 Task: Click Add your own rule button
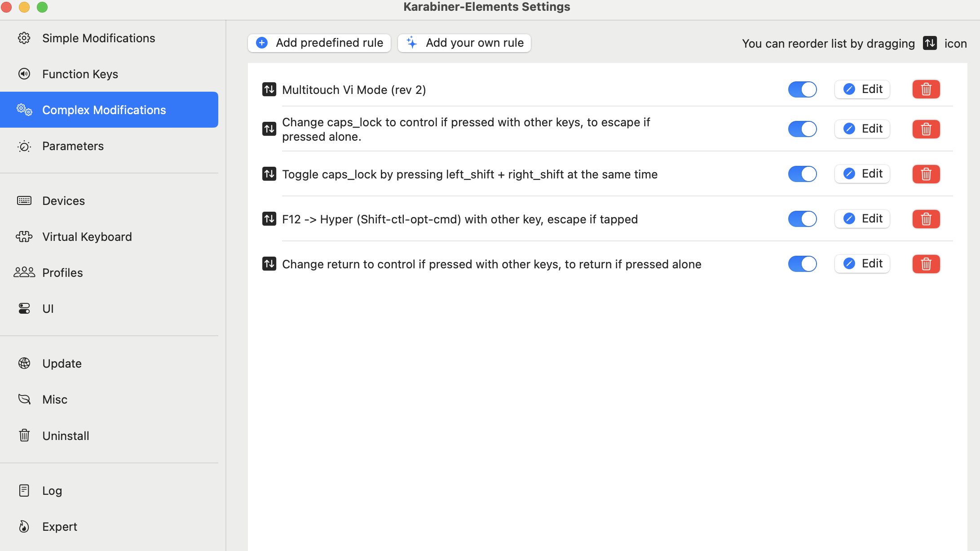(x=464, y=43)
